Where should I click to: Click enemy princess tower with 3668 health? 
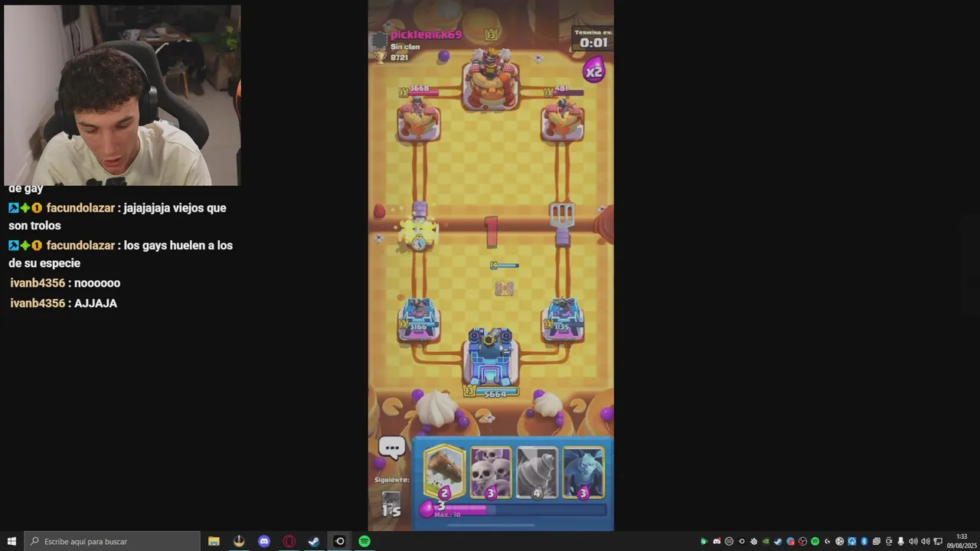418,119
